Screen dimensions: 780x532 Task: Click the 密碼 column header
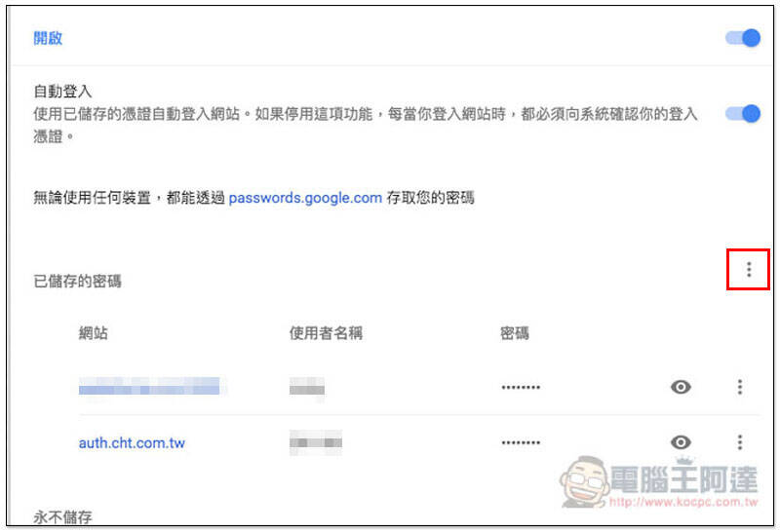tap(515, 332)
